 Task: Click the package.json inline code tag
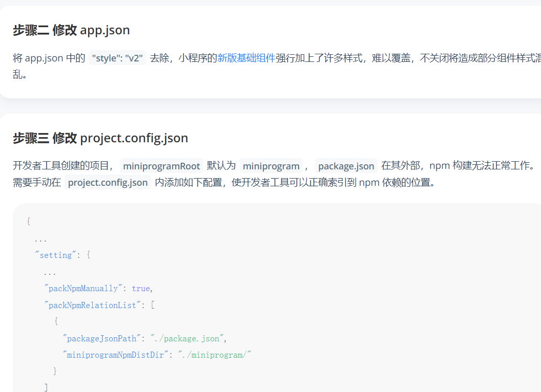[x=346, y=166]
